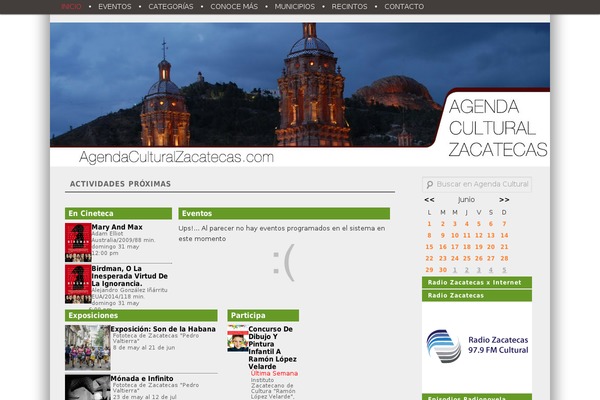The height and width of the screenshot is (400, 600).
Task: Click the Concurso de Dibujo thumbnail image
Action: point(238,338)
